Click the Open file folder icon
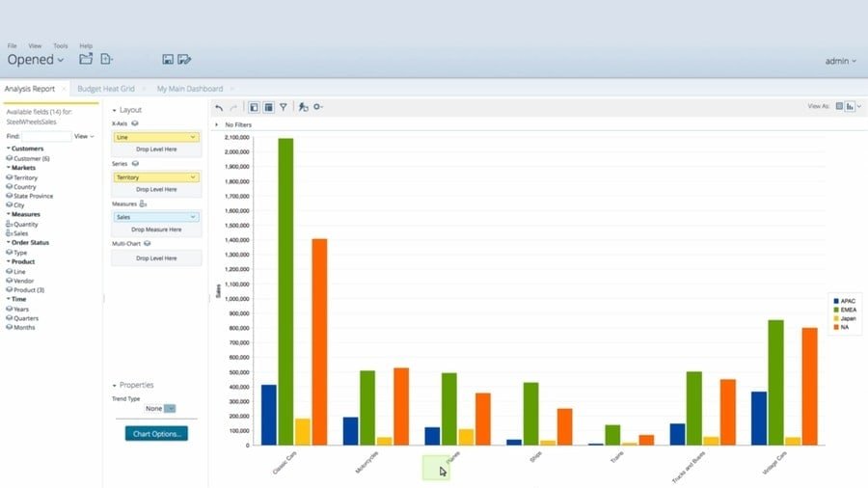 click(86, 60)
